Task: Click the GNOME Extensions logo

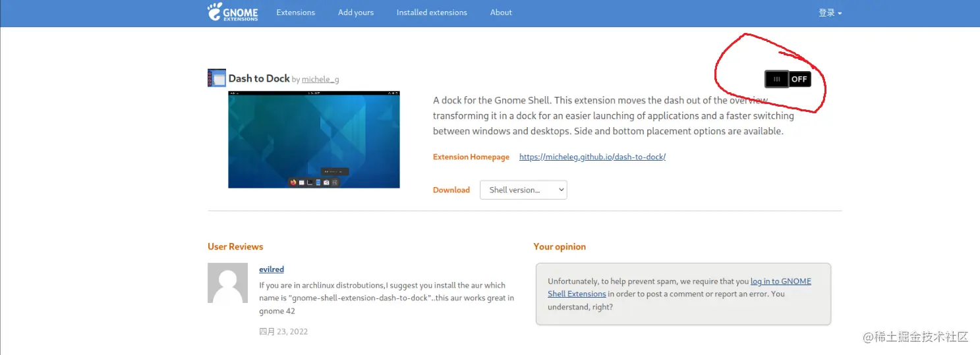Action: point(233,12)
